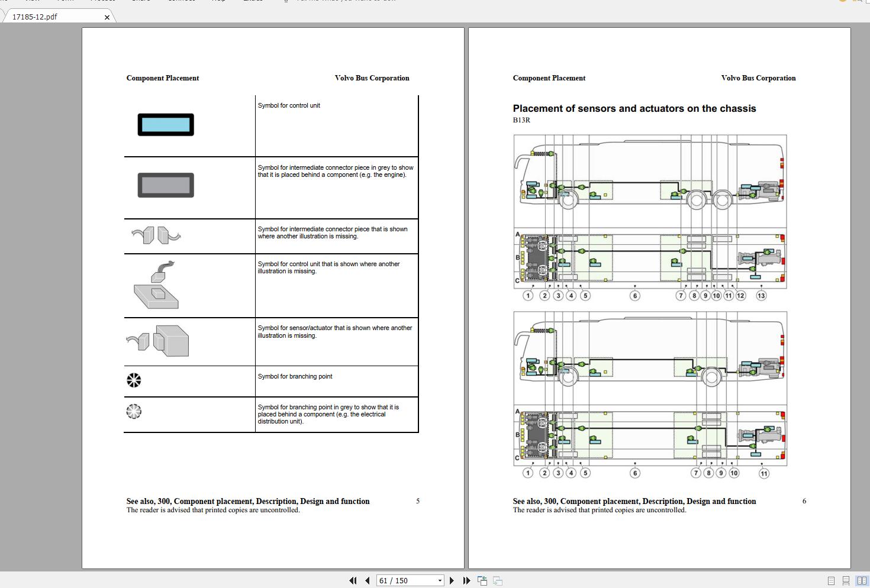Go to the next page icon

click(452, 580)
